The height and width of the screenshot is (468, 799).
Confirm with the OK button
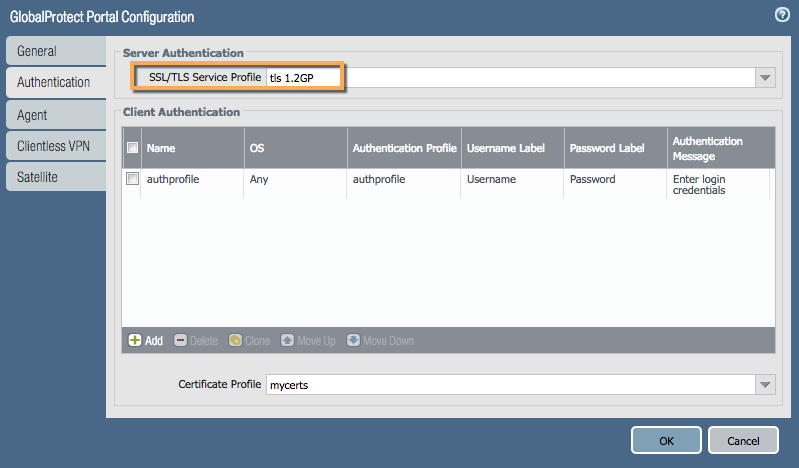click(666, 440)
